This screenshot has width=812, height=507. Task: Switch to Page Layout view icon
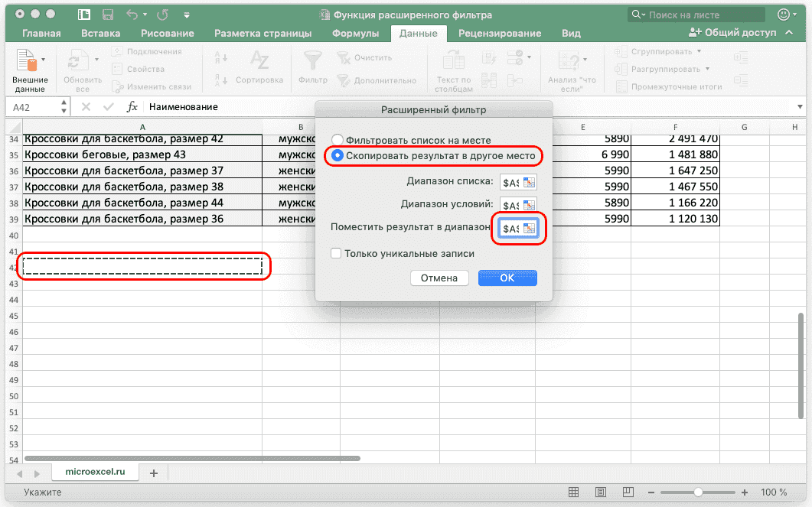pos(602,492)
